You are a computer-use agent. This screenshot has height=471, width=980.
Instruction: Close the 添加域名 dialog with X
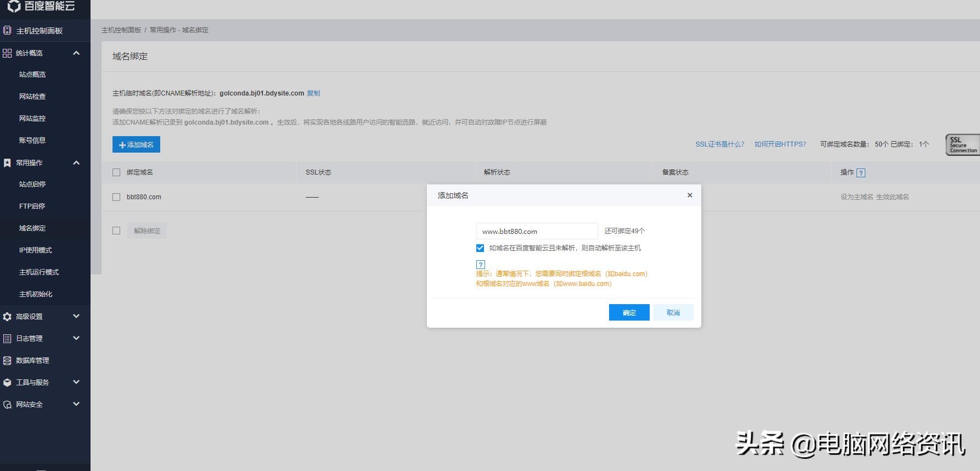pyautogui.click(x=690, y=195)
